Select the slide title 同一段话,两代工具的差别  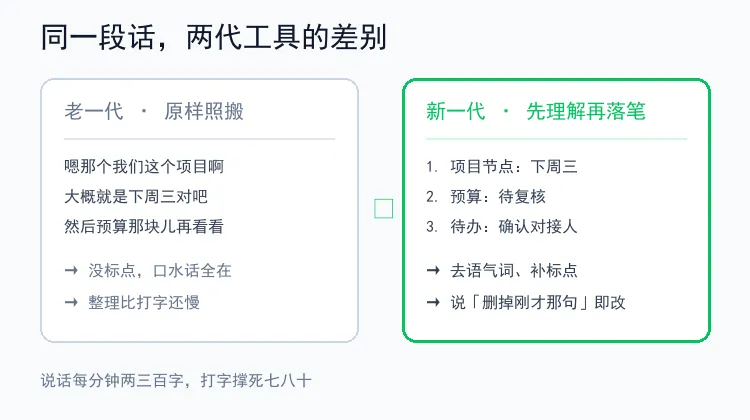pos(214,37)
